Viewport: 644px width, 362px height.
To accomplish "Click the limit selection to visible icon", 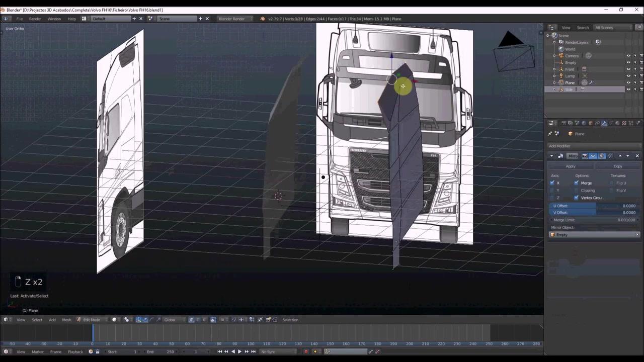I will [x=213, y=320].
